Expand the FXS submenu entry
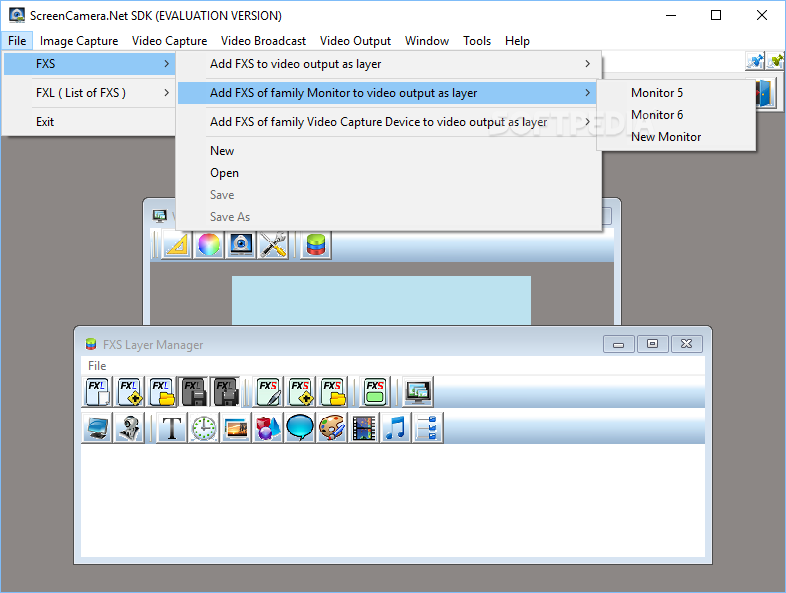The image size is (786, 593). (89, 64)
